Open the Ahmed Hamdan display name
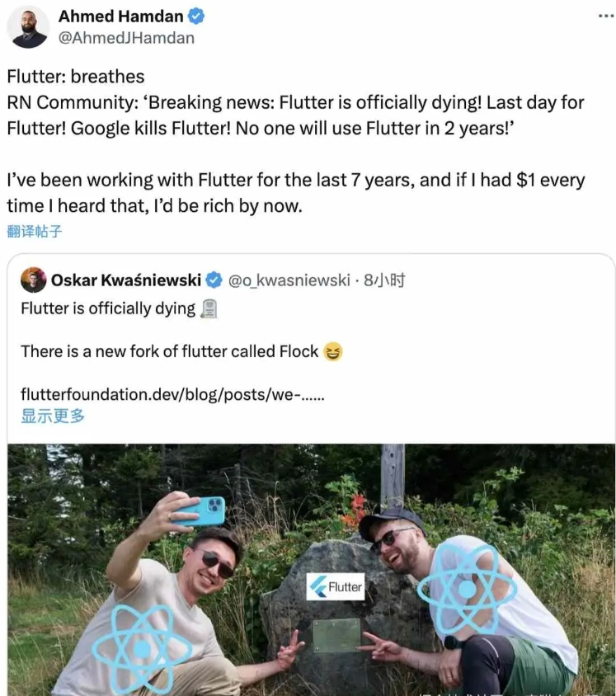The image size is (616, 696). click(120, 16)
